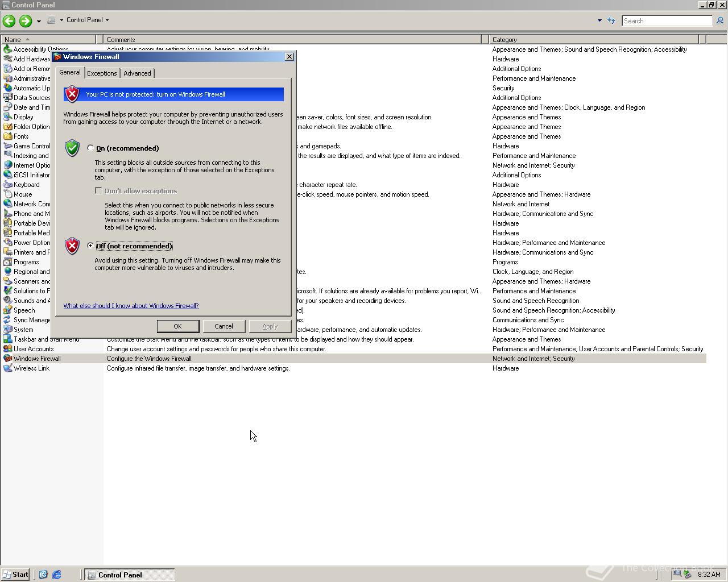Launch Internet Explorer from quick launch

coord(56,575)
